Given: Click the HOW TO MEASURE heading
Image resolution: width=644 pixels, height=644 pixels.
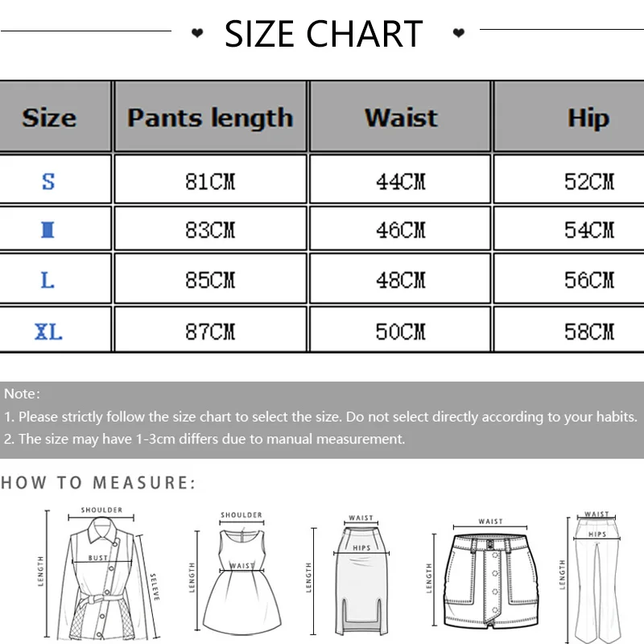Looking at the screenshot, I should 98,483.
